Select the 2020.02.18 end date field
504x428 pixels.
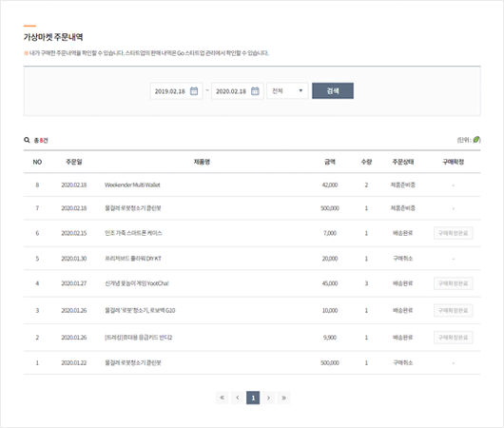238,91
